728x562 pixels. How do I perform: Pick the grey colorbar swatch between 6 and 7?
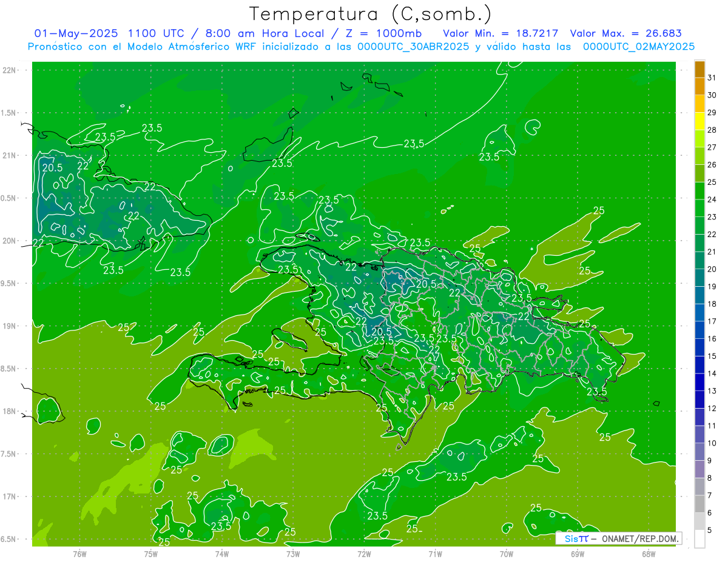[699, 504]
